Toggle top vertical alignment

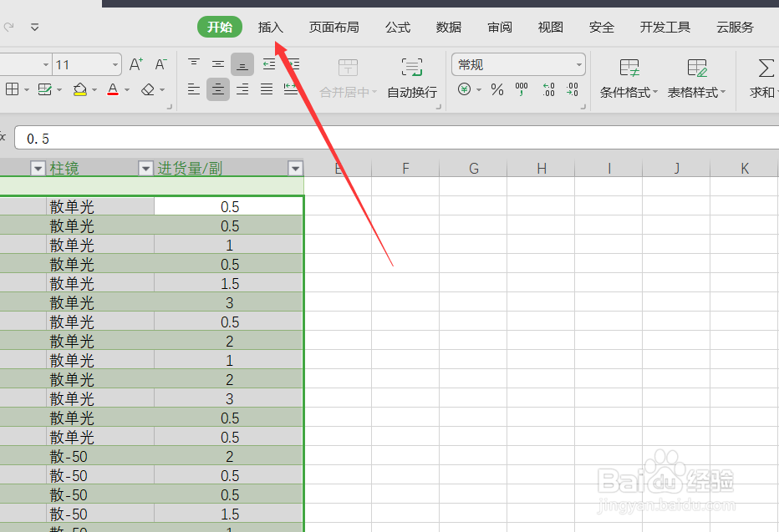(194, 64)
